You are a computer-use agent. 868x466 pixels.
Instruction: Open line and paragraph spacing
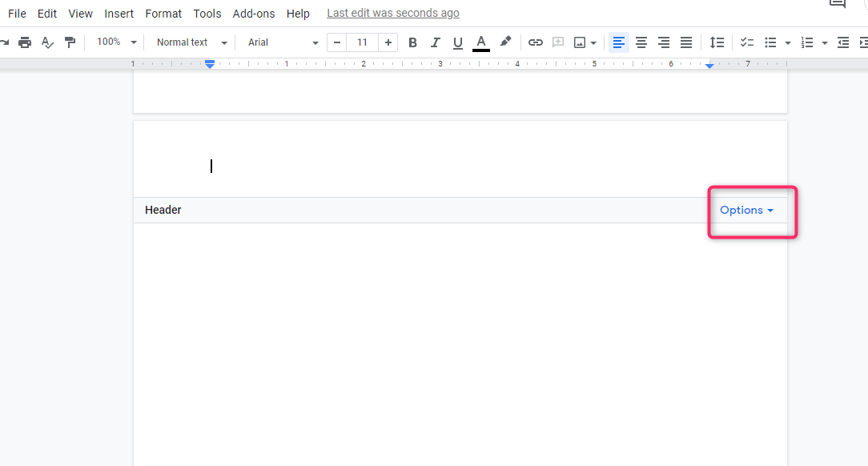pyautogui.click(x=717, y=42)
